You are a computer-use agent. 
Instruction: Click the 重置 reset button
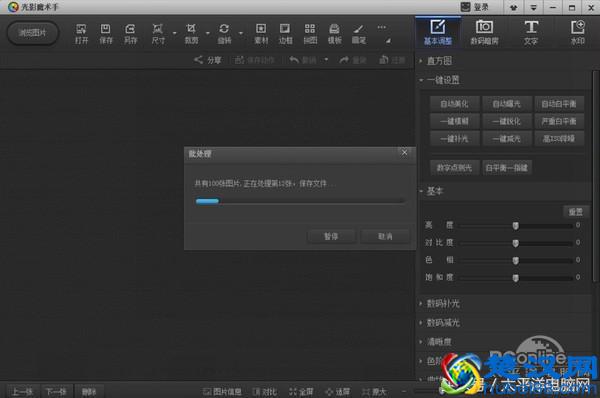click(x=576, y=212)
